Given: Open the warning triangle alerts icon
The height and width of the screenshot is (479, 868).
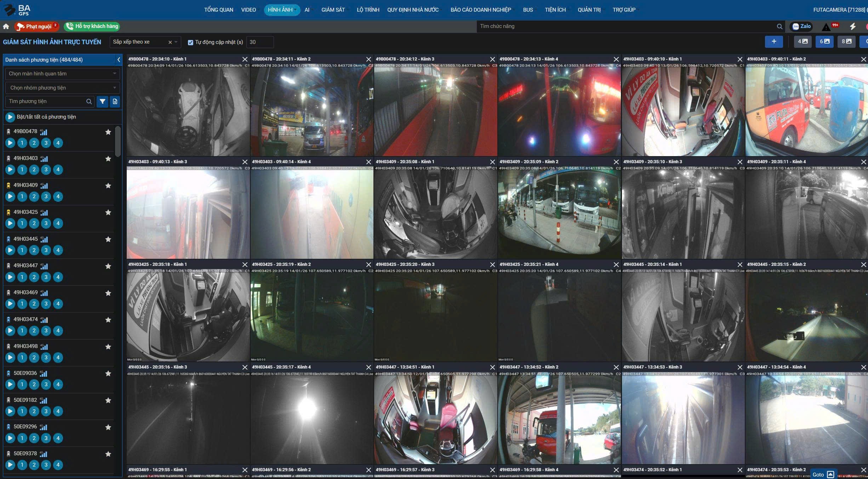Looking at the screenshot, I should coord(826,27).
